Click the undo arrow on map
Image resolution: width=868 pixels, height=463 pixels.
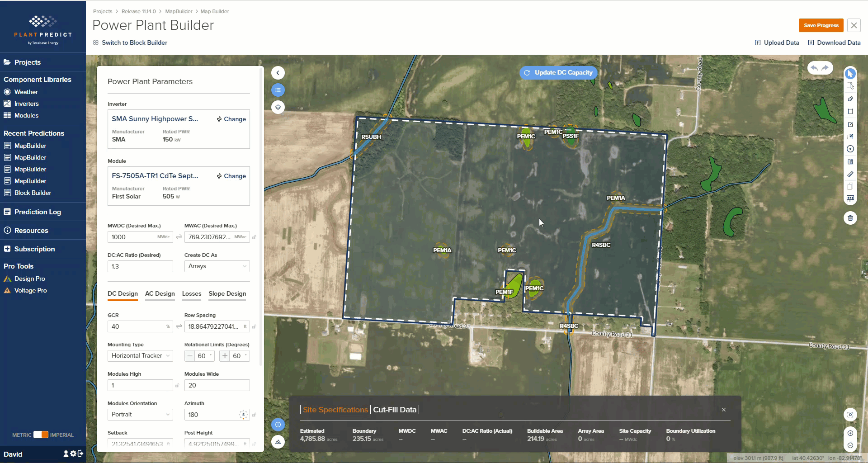click(x=814, y=68)
